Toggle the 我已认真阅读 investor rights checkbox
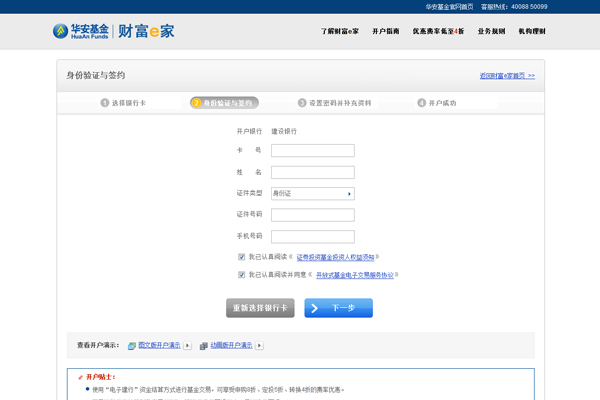Viewport: 600px width, 400px height. click(242, 257)
